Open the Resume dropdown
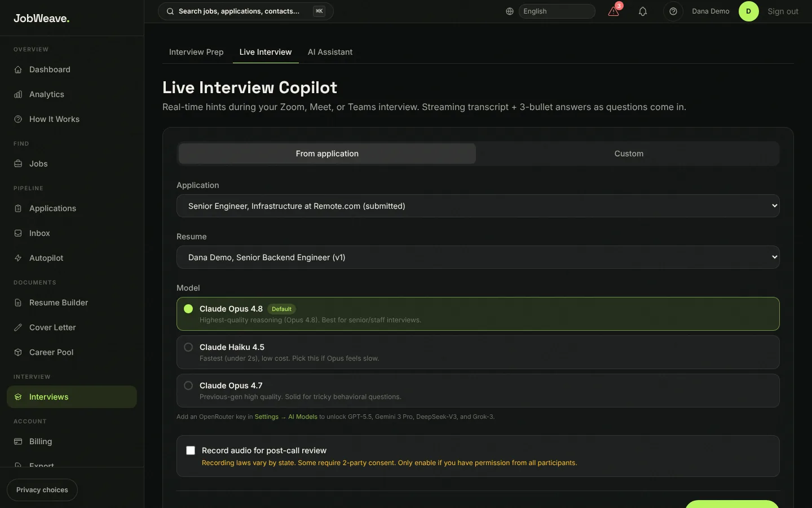The image size is (812, 508). [x=478, y=257]
